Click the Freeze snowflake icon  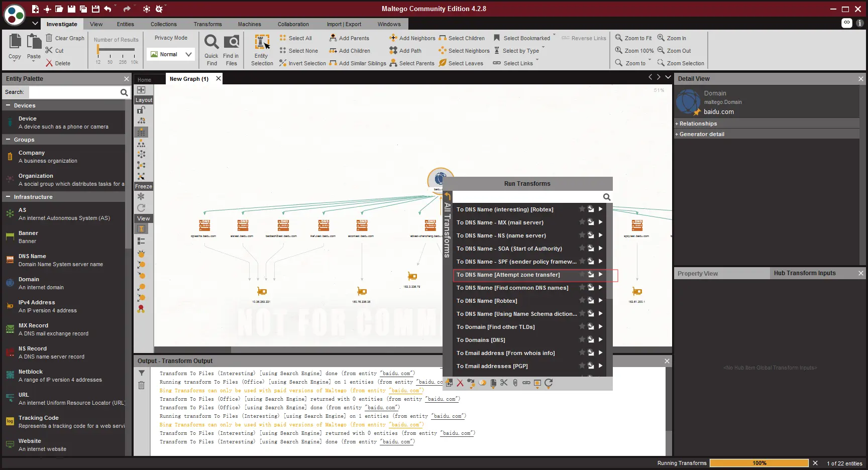pos(141,196)
